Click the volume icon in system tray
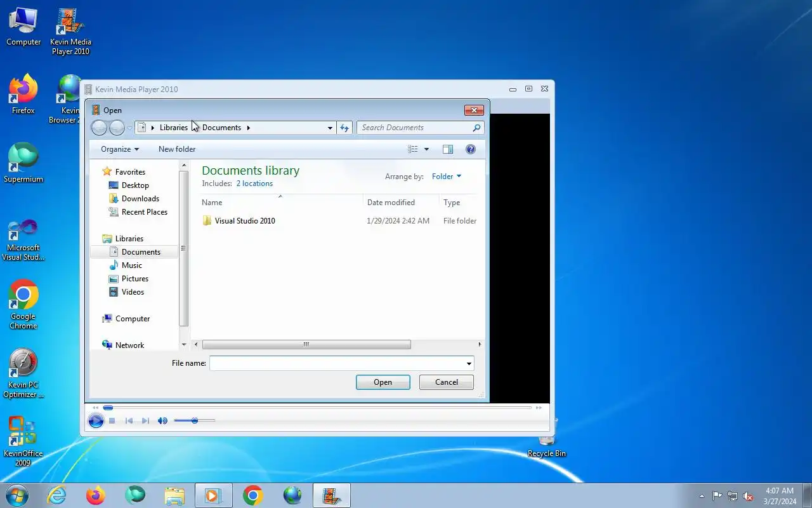This screenshot has width=812, height=508. [748, 496]
